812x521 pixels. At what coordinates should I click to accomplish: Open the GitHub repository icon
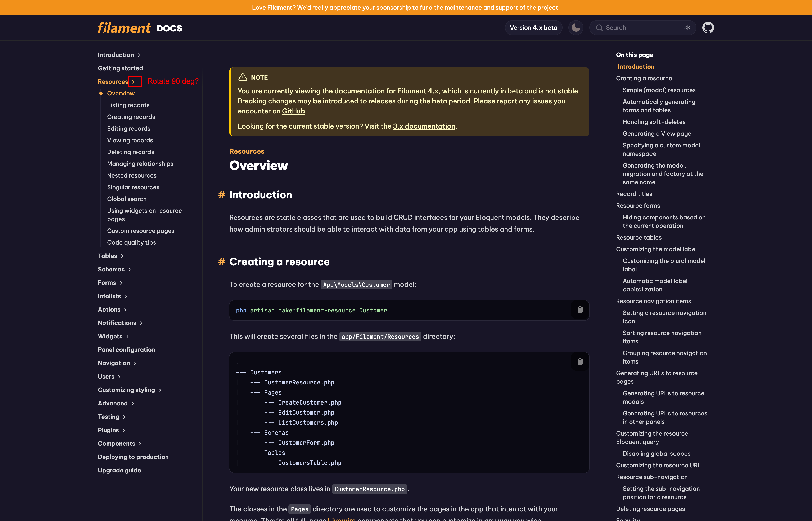point(708,28)
